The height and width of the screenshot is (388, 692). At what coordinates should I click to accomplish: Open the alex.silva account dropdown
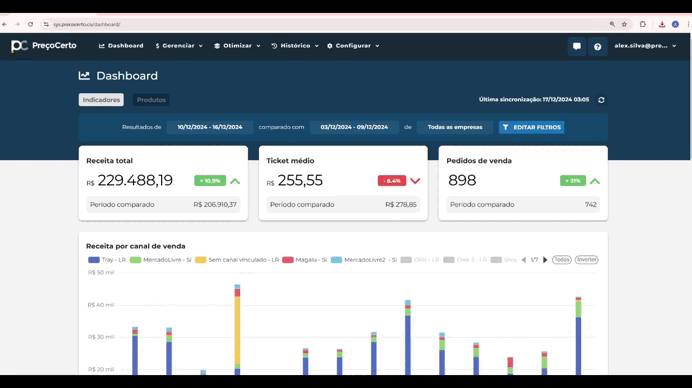click(x=645, y=46)
